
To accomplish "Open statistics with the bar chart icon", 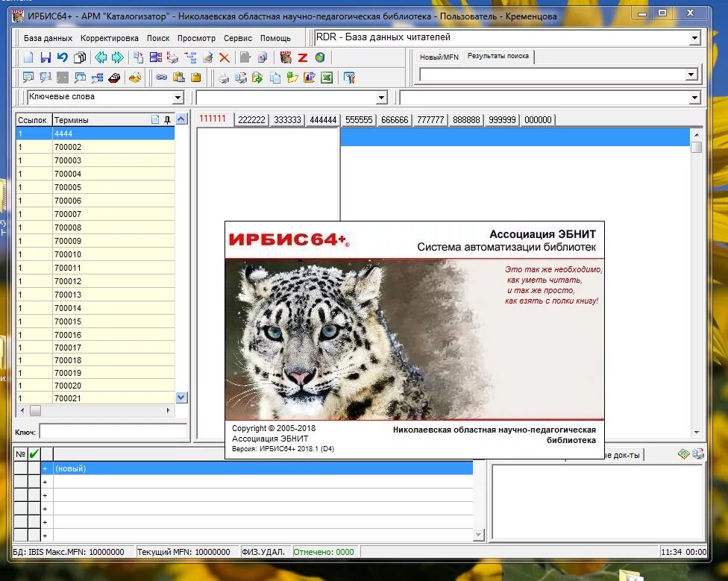I will pyautogui.click(x=310, y=78).
